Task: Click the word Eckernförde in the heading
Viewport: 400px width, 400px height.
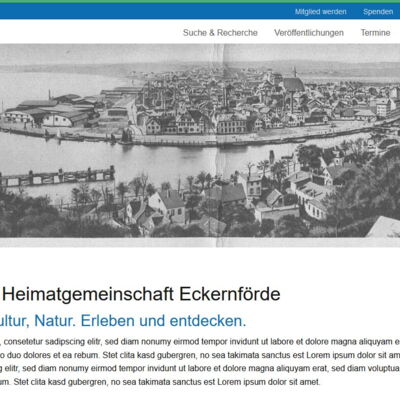Action: click(230, 294)
